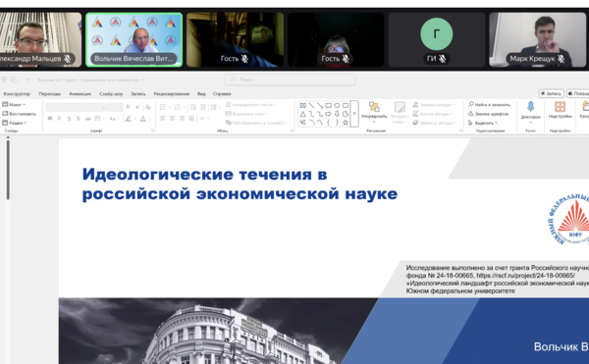Open the Shape Fill (Заливка фигуры) dropdown
This screenshot has height=364, width=589.
[x=434, y=105]
